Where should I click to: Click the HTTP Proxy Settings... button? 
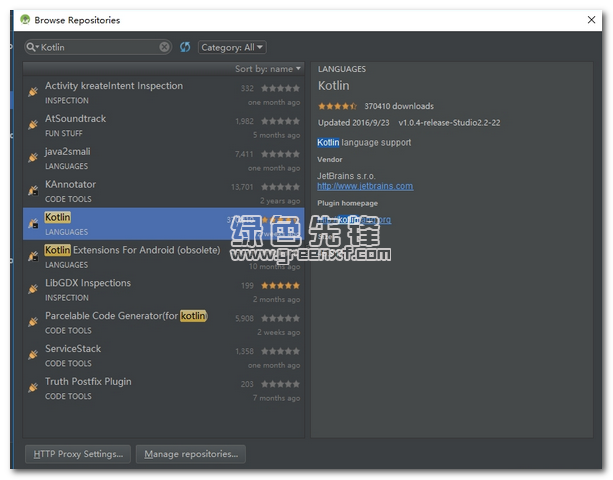[x=78, y=454]
